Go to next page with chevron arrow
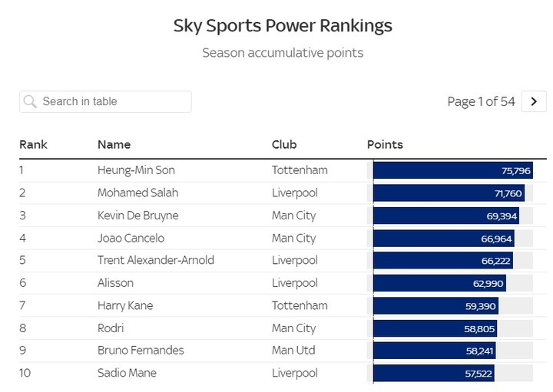Screen dimensions: 553x392 [x=534, y=101]
